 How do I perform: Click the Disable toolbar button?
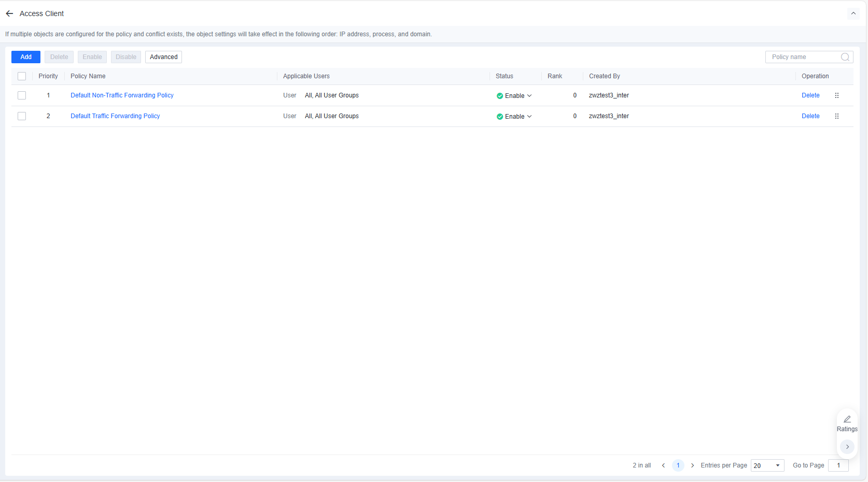tap(126, 57)
